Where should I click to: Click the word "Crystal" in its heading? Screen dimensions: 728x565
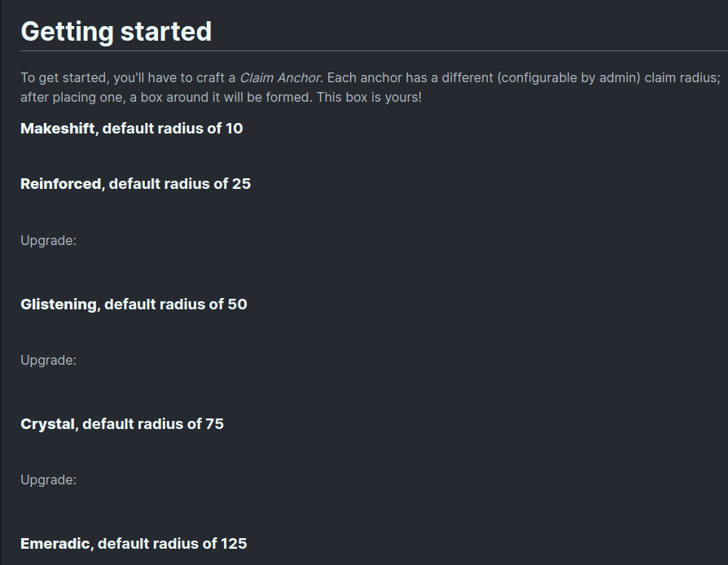pyautogui.click(x=48, y=424)
